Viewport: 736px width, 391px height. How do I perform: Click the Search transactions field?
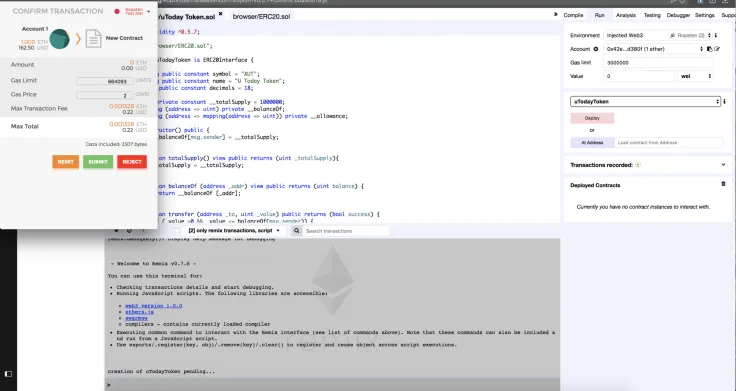point(345,231)
